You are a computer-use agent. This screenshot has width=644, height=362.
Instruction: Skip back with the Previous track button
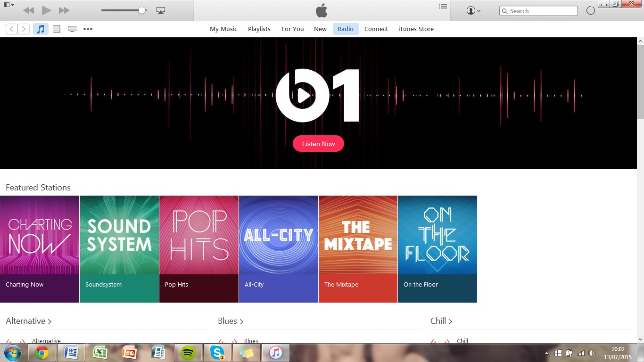click(x=28, y=10)
